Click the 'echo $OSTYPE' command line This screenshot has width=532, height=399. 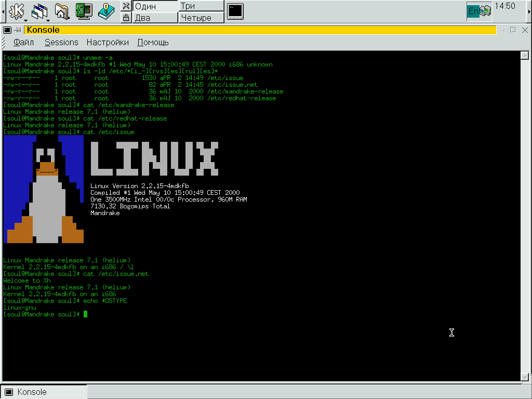65,301
